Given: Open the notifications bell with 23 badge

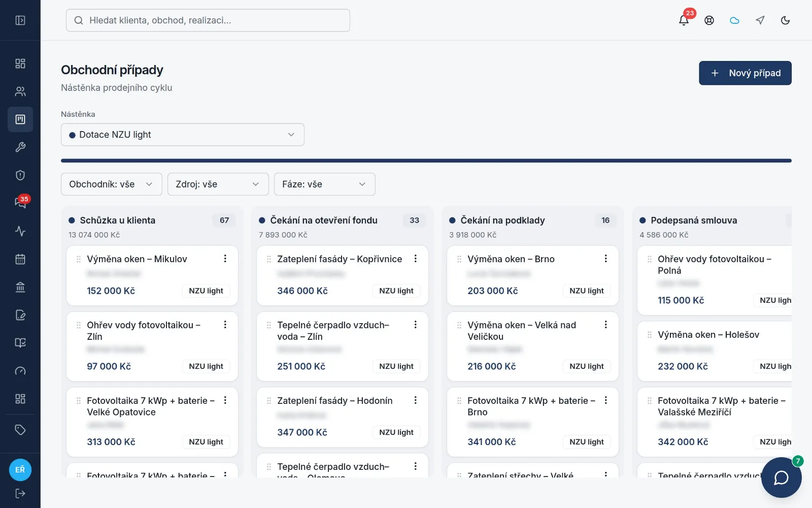Looking at the screenshot, I should coord(684,20).
